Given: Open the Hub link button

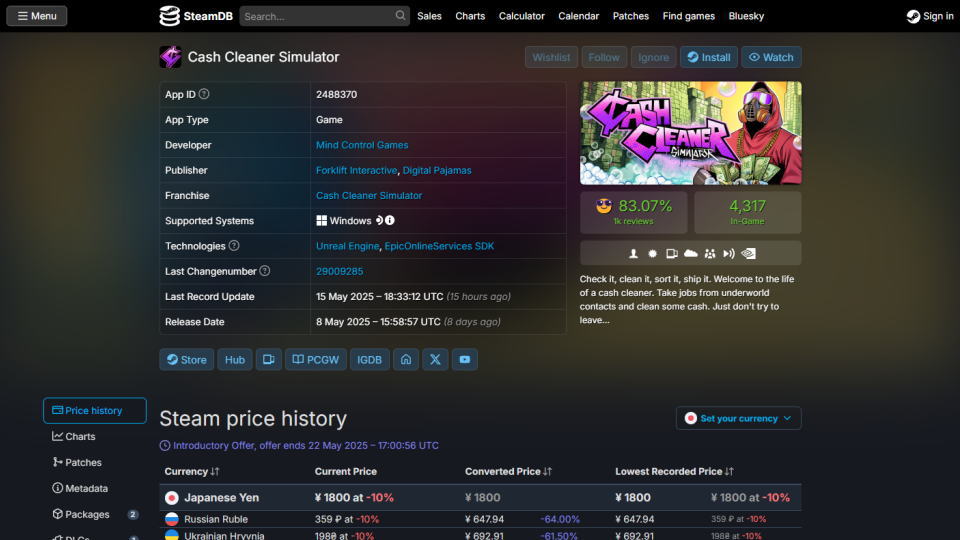Looking at the screenshot, I should coord(234,359).
